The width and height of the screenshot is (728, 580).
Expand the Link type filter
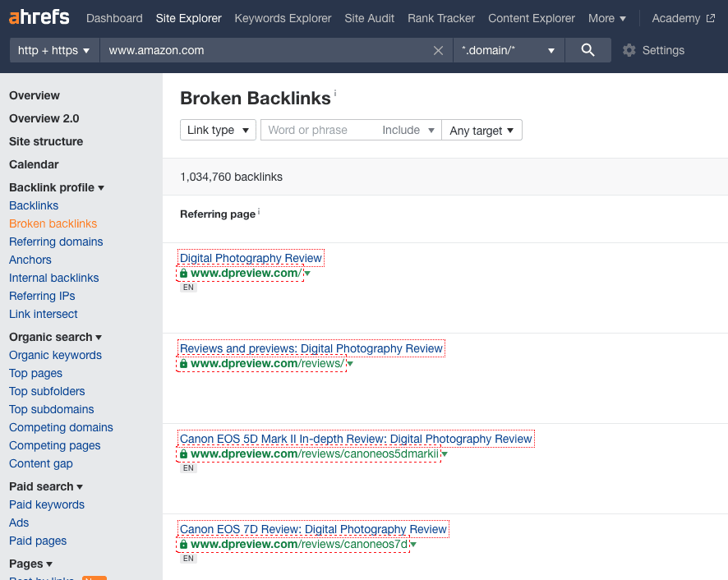click(218, 130)
